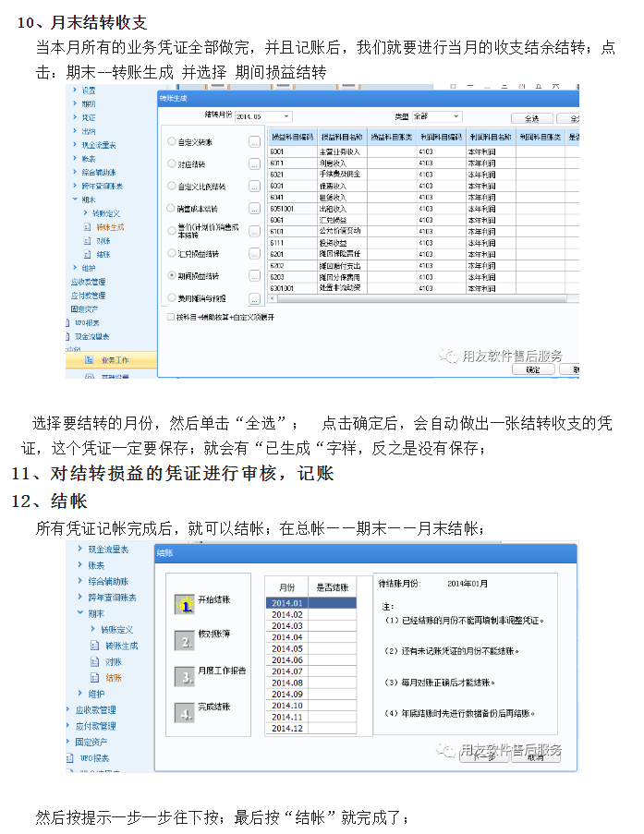Enable 按科目+辅助核算+自定义项展开 checkbox
This screenshot has width=644, height=834.
tap(171, 317)
